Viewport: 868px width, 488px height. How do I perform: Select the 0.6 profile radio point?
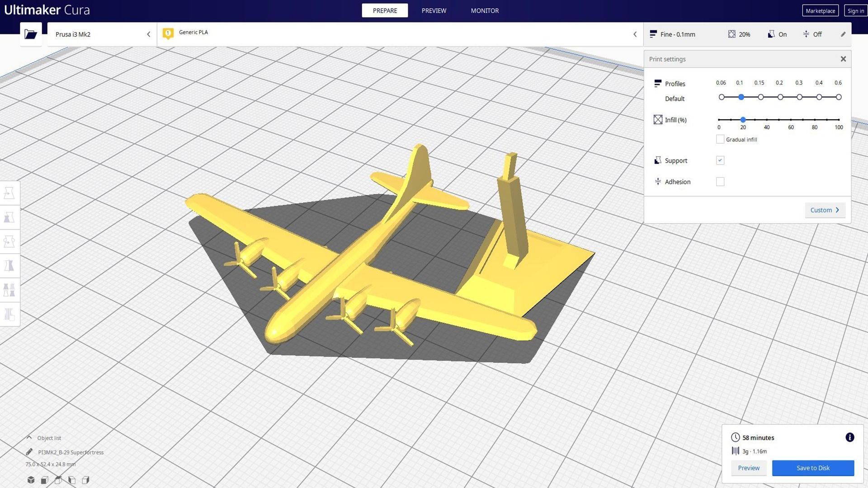839,97
